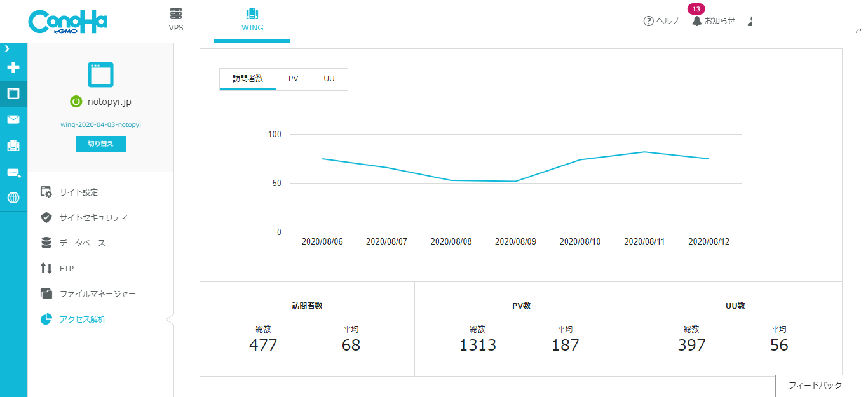
Task: Open the mail envelope icon in sidebar
Action: click(x=13, y=119)
